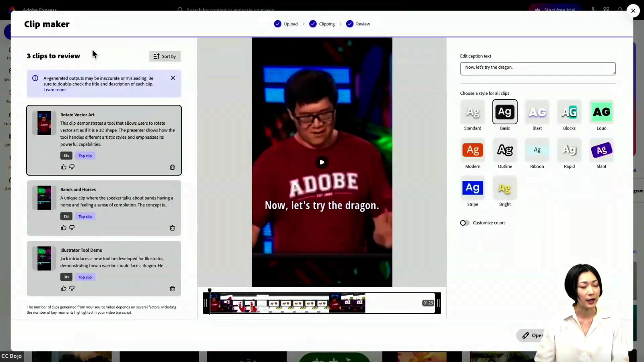Apply the Ribbon caption style
644x362 pixels.
coord(537,150)
